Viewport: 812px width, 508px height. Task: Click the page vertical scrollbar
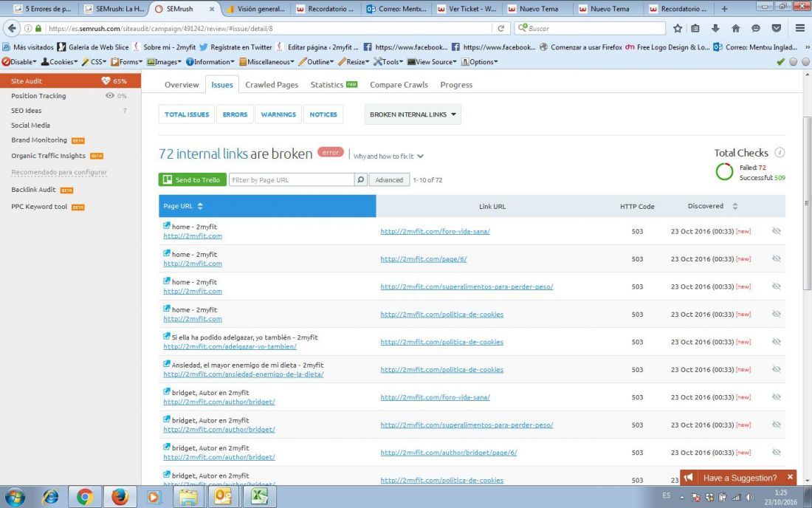(x=807, y=203)
